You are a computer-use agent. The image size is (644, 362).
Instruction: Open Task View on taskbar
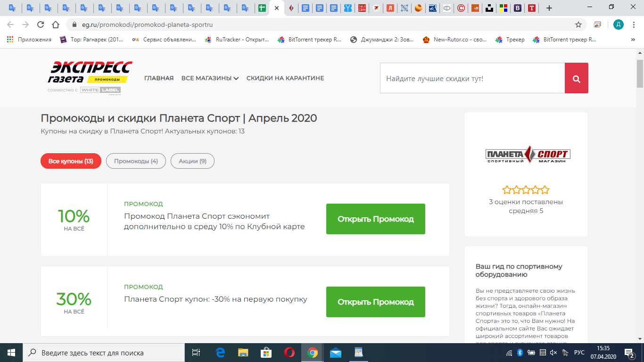click(196, 353)
